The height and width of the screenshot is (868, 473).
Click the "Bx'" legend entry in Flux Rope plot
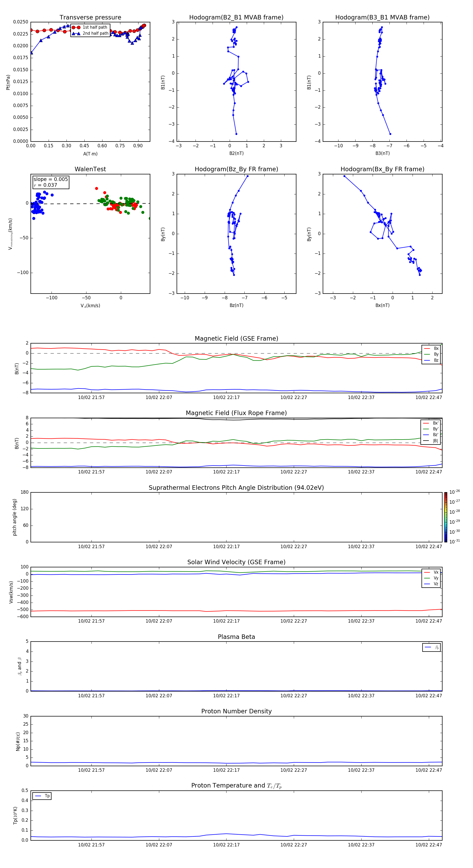tap(431, 423)
